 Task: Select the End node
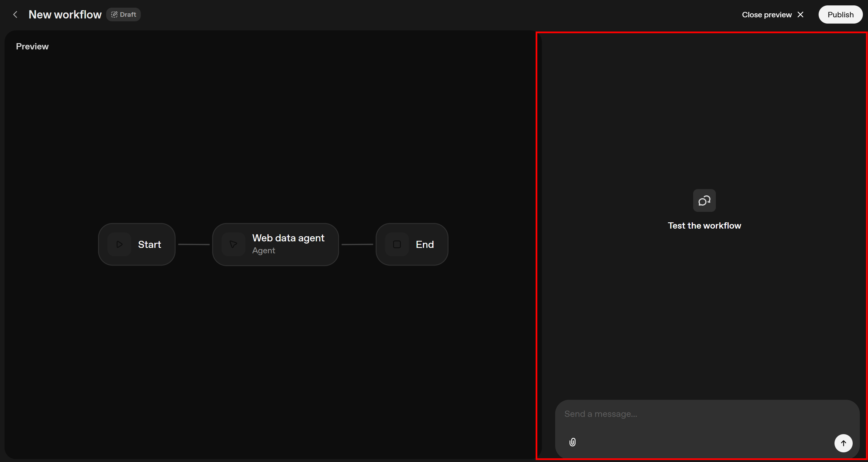(411, 244)
